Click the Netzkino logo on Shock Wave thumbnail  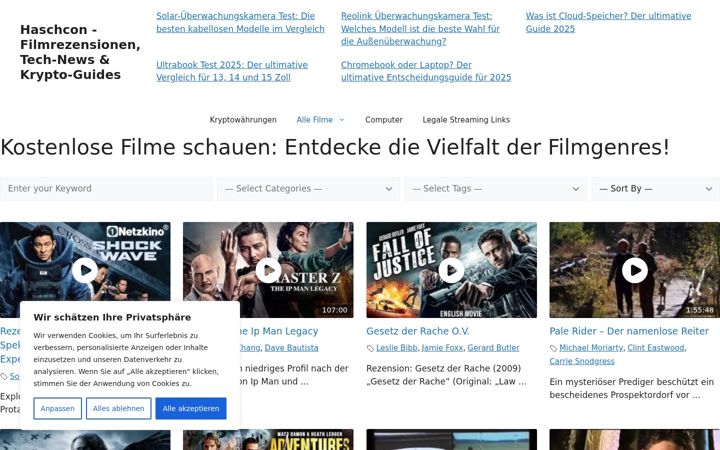click(x=136, y=231)
